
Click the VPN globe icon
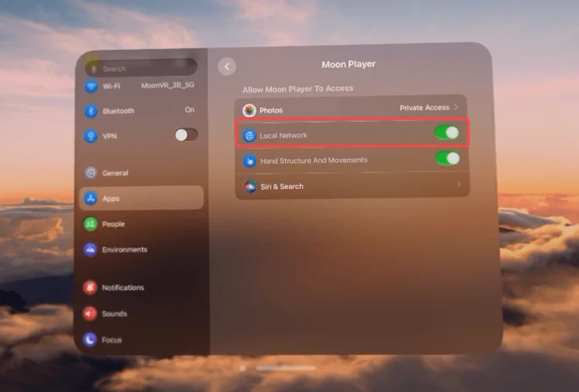tap(91, 136)
